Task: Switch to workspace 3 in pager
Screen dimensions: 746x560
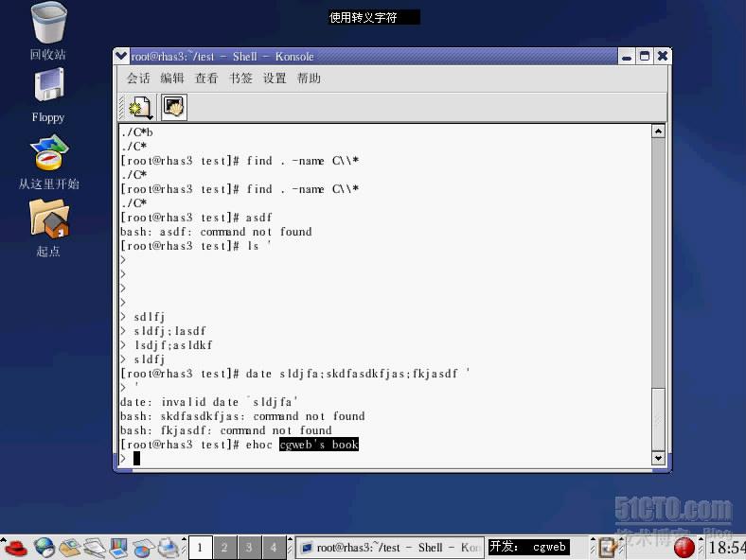Action: (x=249, y=547)
